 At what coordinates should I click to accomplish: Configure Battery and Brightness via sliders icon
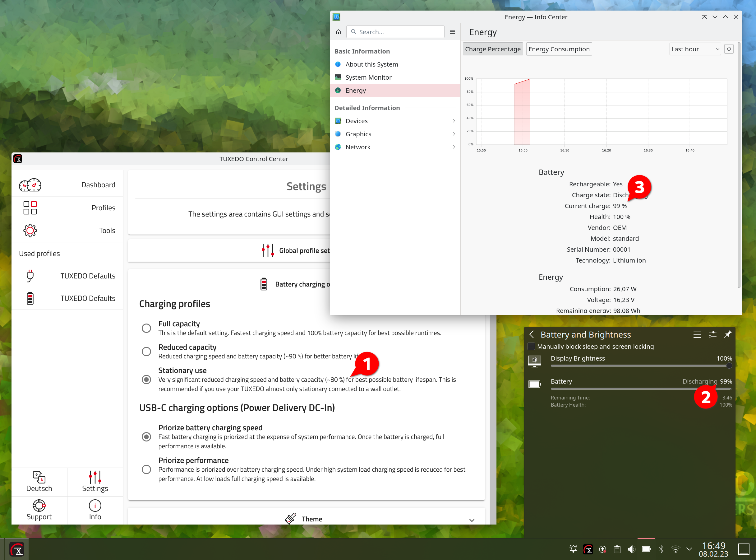tap(712, 334)
